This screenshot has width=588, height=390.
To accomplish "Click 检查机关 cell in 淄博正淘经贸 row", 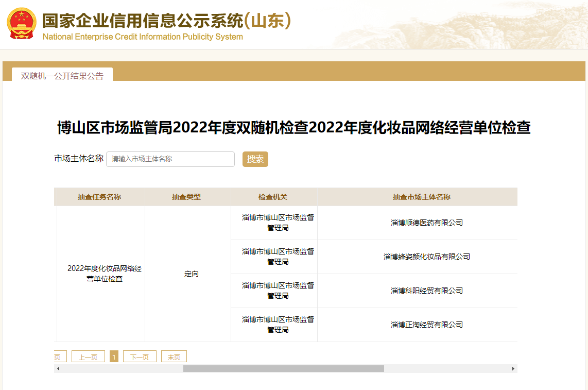I will tap(274, 325).
